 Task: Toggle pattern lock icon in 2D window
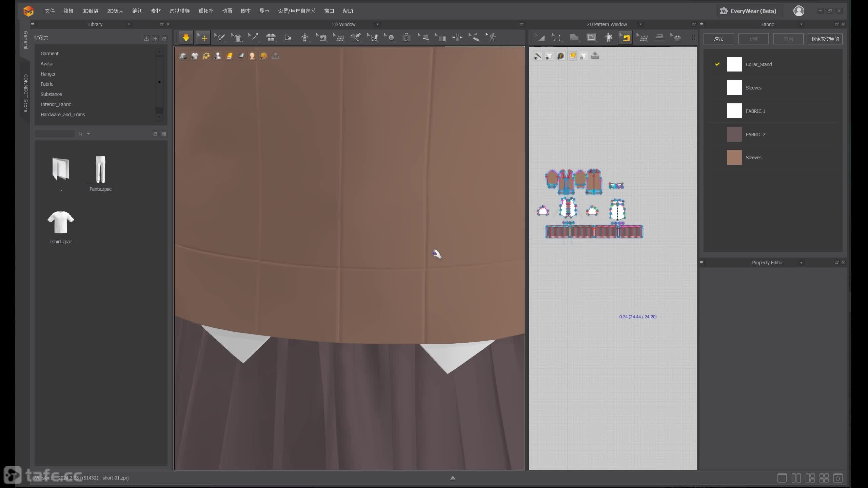click(x=584, y=56)
